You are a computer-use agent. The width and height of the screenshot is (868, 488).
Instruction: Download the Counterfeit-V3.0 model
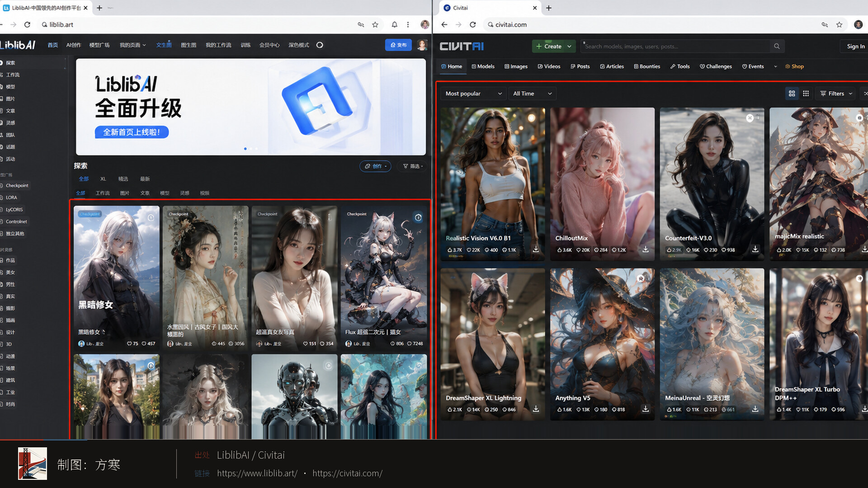(755, 249)
